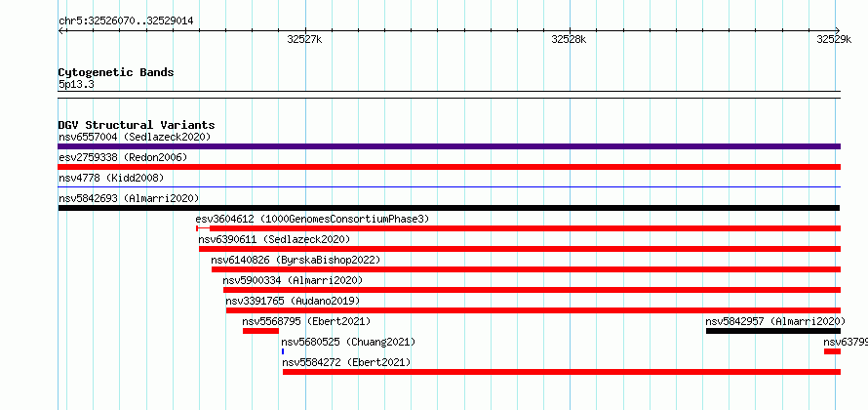Screen dimensions: 868x410
Task: Click the black nsv5842957 variant bar
Action: tap(773, 331)
